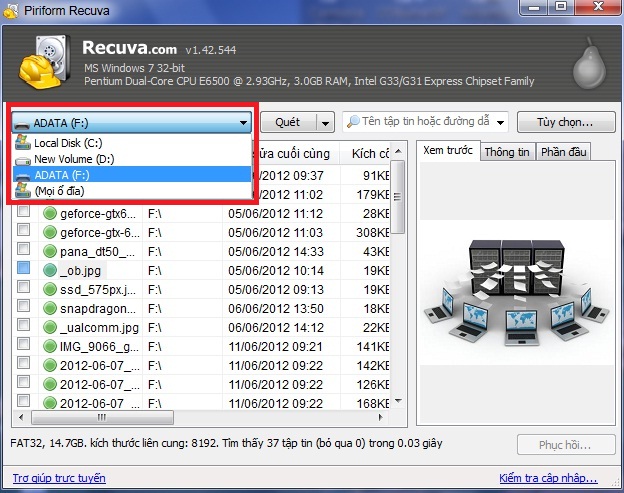
Task: Tick checkbox of the 28KB geforce-gtx6 file
Action: 23,211
